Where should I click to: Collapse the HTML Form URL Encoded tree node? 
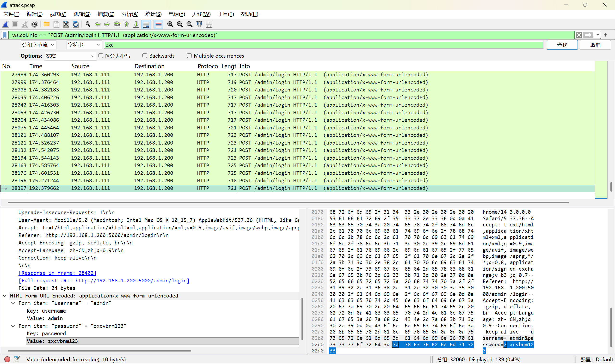click(x=5, y=296)
